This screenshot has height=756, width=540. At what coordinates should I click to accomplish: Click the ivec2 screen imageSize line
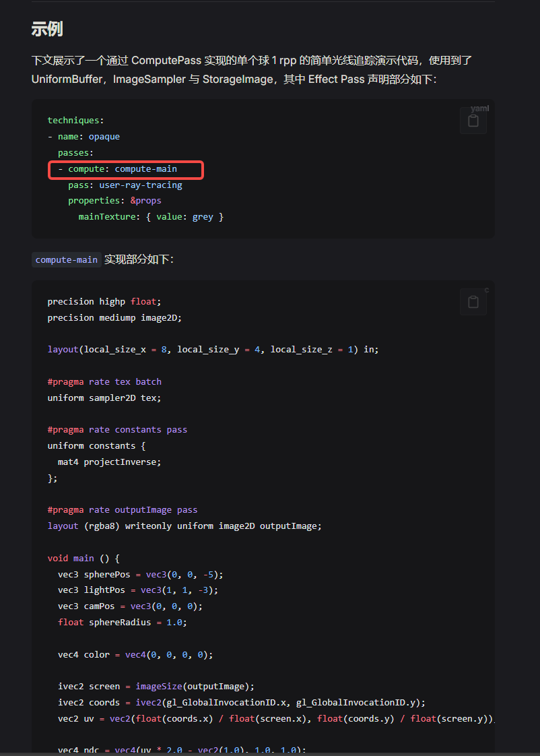click(x=156, y=686)
